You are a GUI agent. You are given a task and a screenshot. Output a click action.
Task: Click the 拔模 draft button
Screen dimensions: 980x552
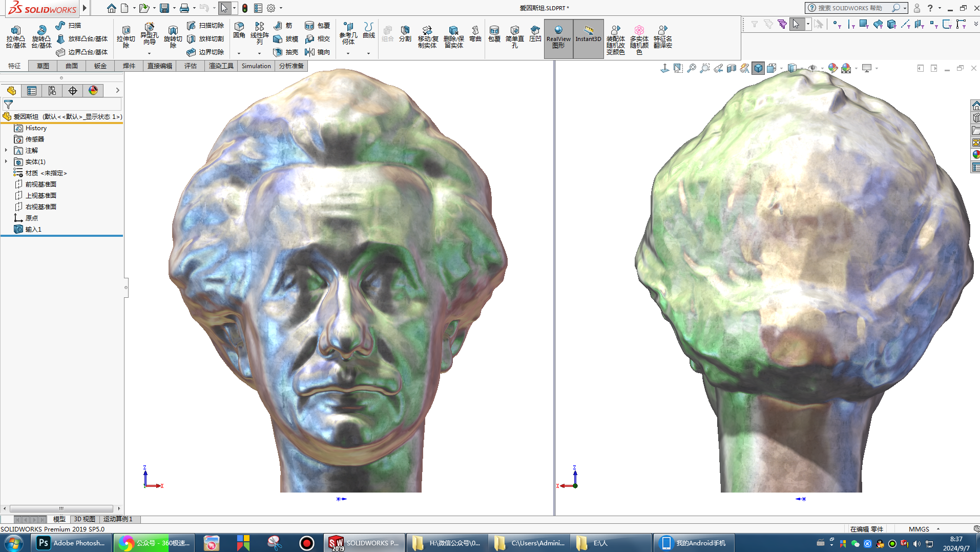tap(286, 38)
